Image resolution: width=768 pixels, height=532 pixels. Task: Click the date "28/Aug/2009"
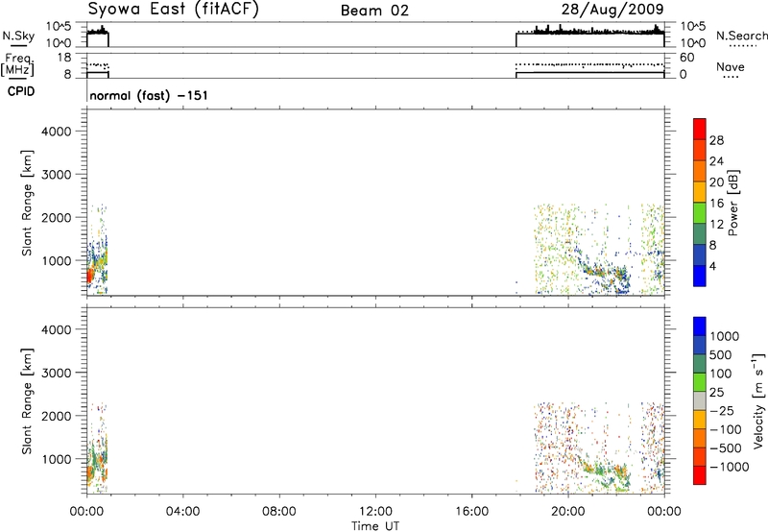(612, 10)
